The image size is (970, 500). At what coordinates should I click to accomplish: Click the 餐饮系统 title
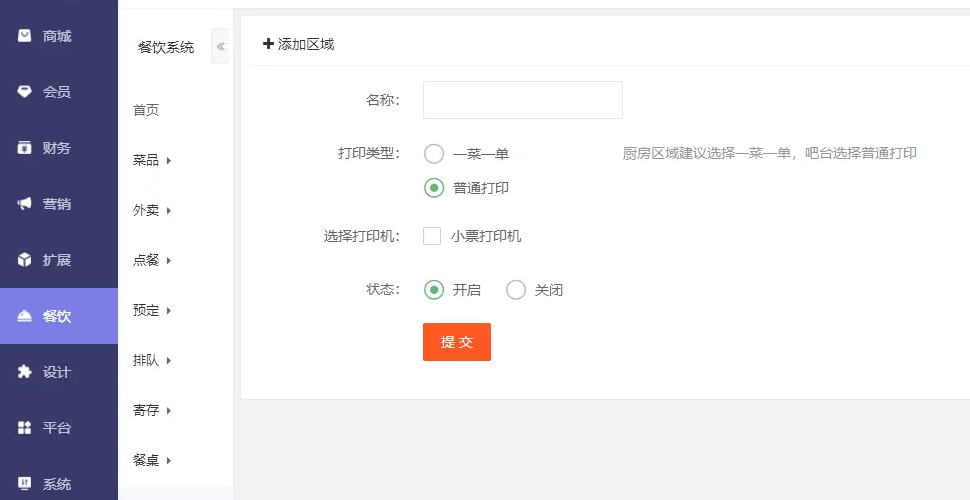pyautogui.click(x=166, y=47)
